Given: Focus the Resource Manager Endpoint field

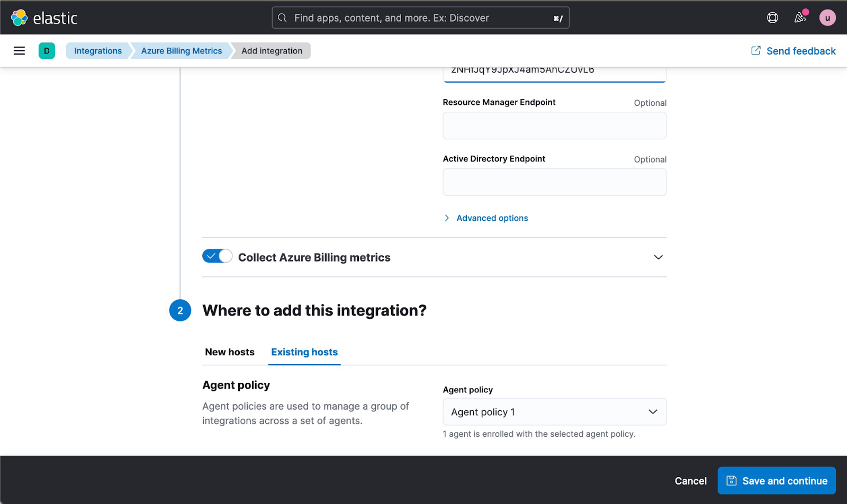Looking at the screenshot, I should point(554,125).
